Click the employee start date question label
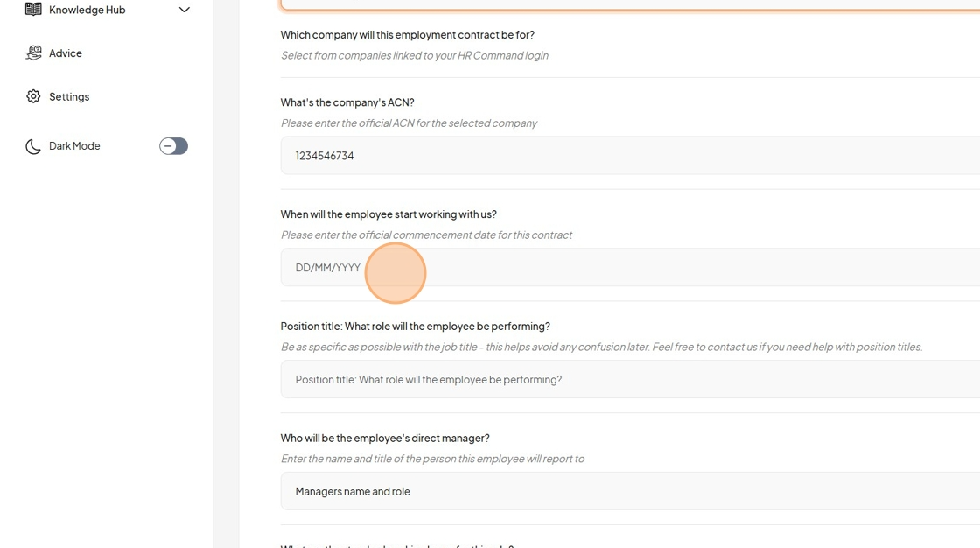The width and height of the screenshot is (980, 548). click(x=388, y=214)
